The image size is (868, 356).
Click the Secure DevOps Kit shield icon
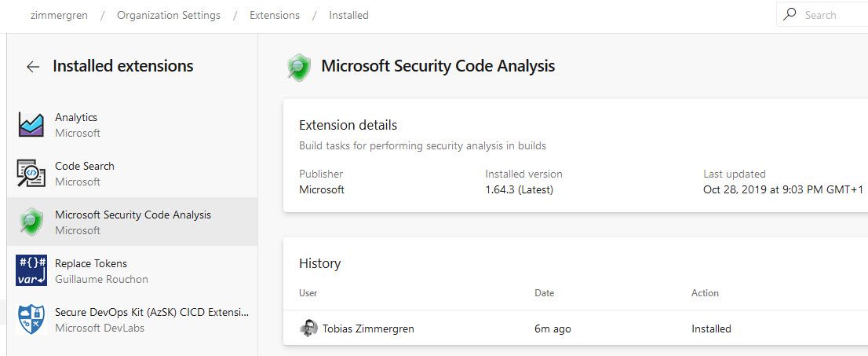[x=31, y=319]
